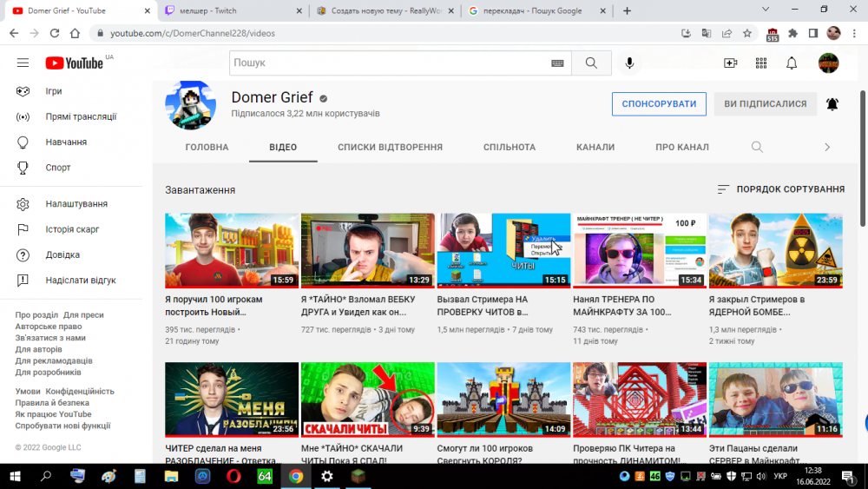Click the Авторське право footer link
The width and height of the screenshot is (868, 489).
point(48,327)
